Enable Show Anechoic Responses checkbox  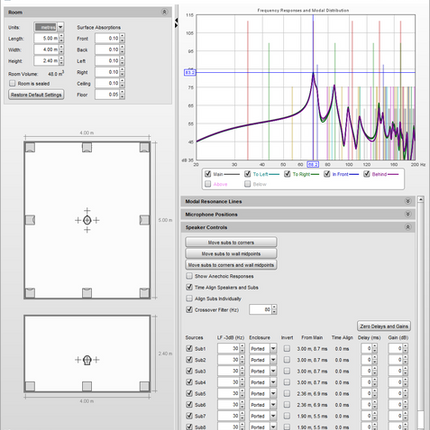tap(189, 276)
